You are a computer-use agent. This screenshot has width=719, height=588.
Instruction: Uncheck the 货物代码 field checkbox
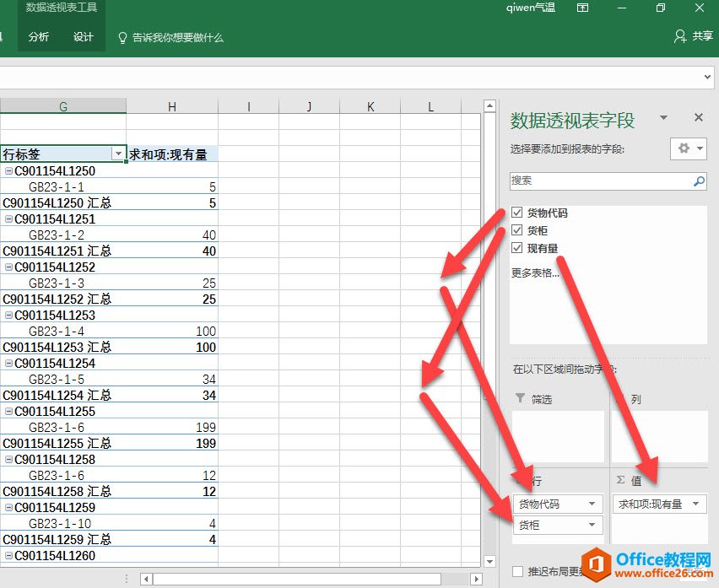click(517, 213)
